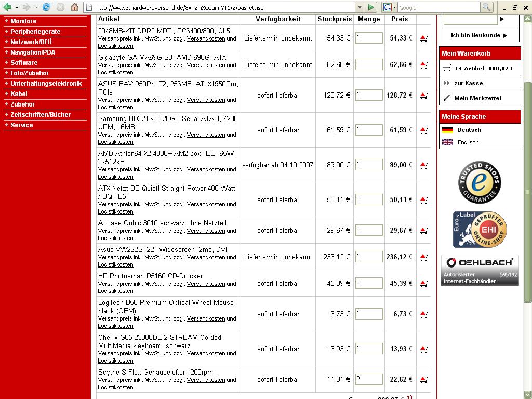Select the British flag icon
This screenshot has width=532, height=399.
447,142
